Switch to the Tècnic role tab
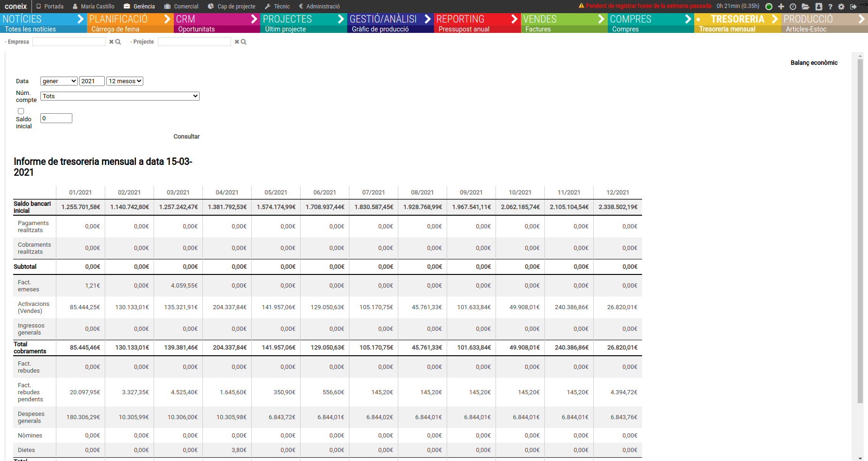Screen dimensions: 868x461 click(277, 7)
